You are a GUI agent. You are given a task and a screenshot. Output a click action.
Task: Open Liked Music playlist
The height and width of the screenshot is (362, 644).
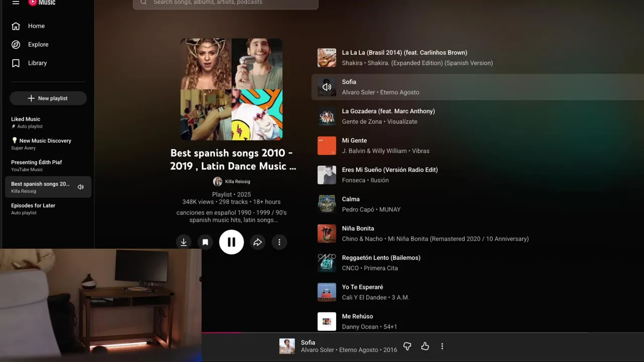[48, 123]
